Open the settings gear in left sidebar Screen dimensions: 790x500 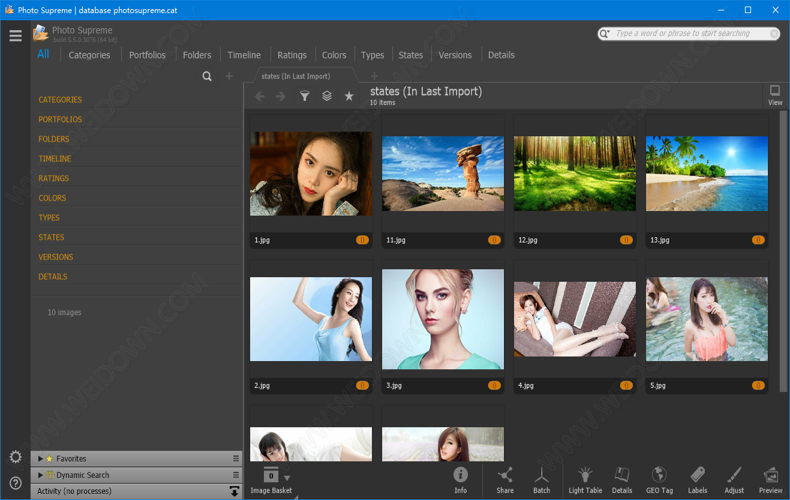pyautogui.click(x=16, y=457)
